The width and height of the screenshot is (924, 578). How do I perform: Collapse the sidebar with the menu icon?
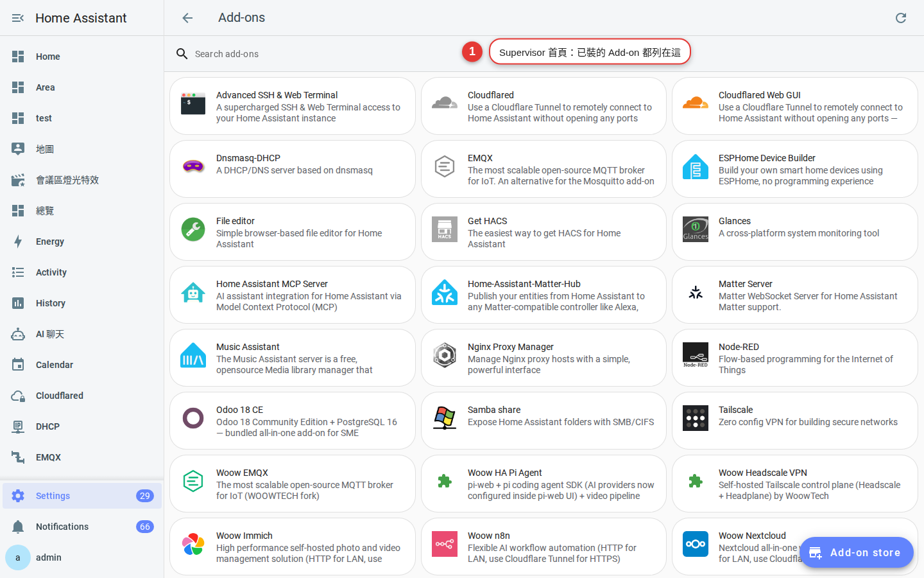point(18,18)
